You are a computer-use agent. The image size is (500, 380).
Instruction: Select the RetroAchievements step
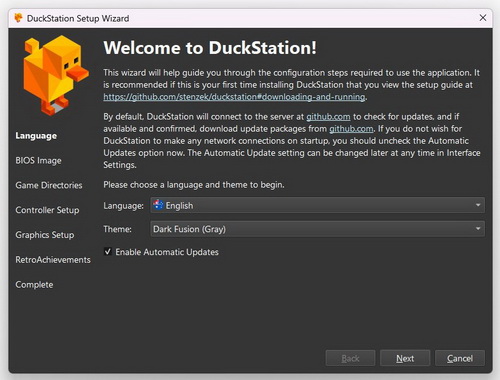point(53,260)
